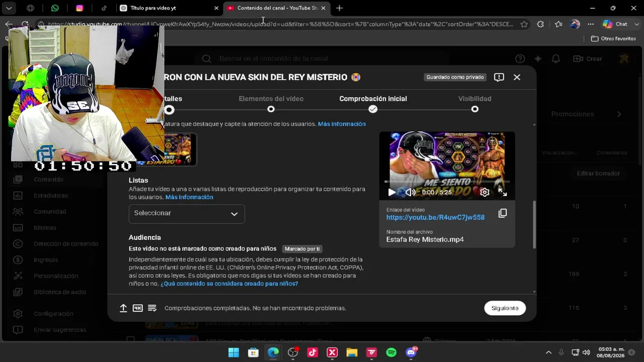Screen dimensions: 644x362
Task: Show hidden system tray icons
Action: click(x=548, y=352)
